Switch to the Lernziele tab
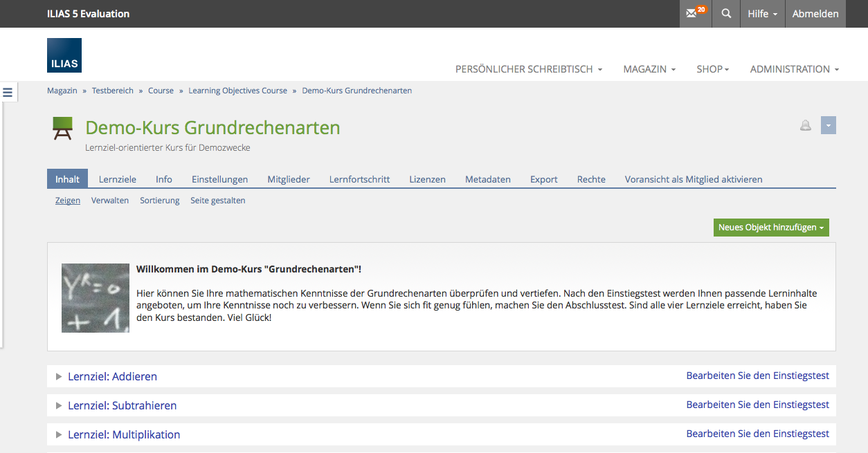This screenshot has height=453, width=868. (x=117, y=179)
